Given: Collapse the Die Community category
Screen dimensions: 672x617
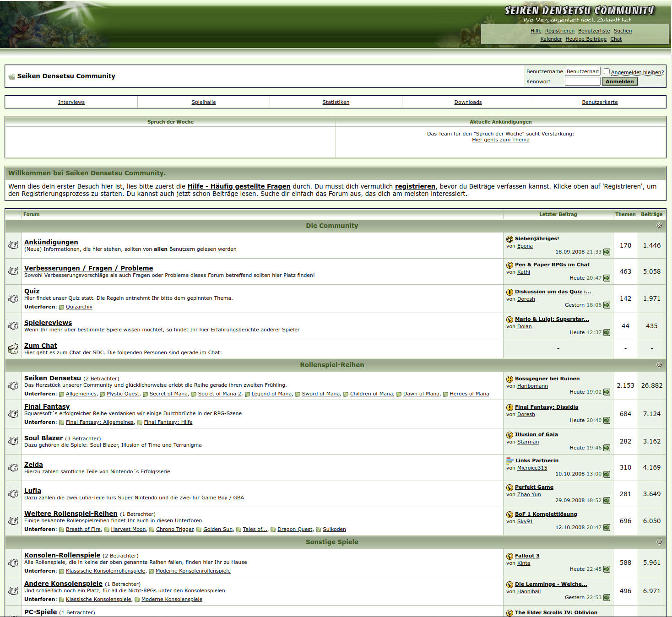Looking at the screenshot, I should 659,226.
